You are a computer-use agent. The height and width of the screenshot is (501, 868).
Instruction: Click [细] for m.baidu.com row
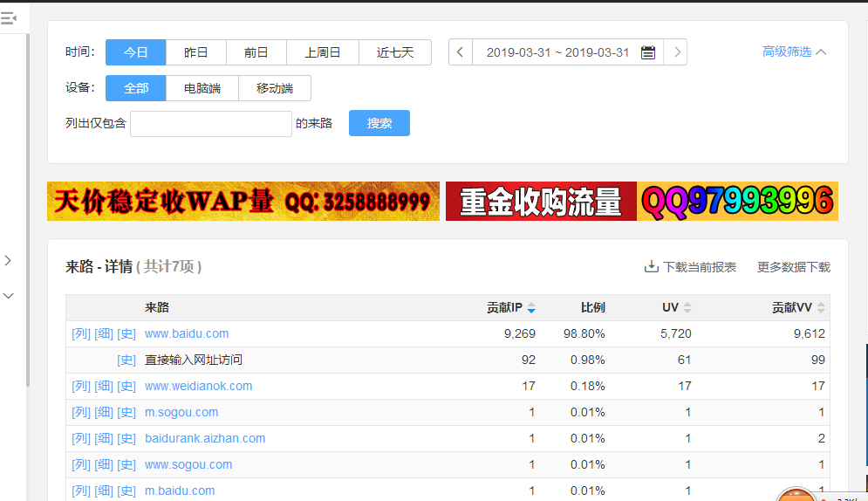point(104,491)
